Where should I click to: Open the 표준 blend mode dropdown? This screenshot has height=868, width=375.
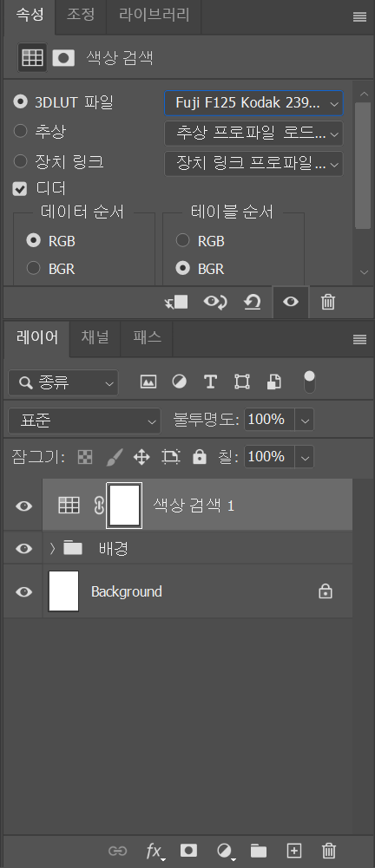click(84, 421)
